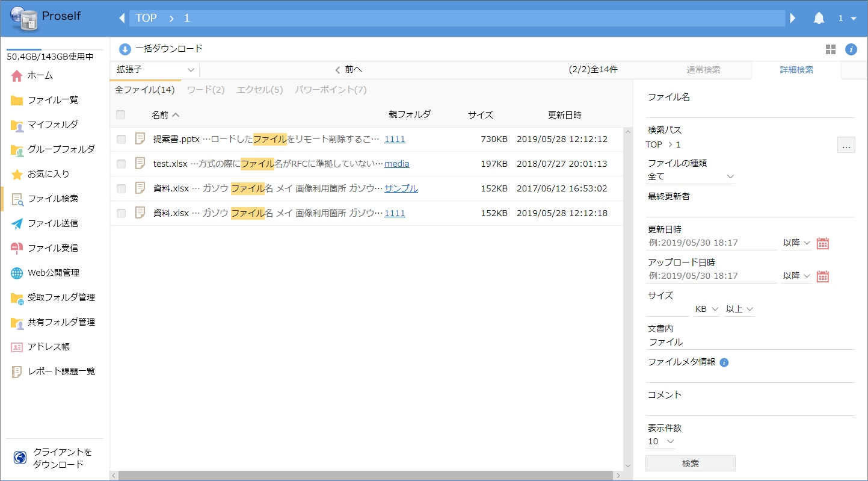Screen dimensions: 868x481
Task: Switch to 詳細検索 tab
Action: click(796, 70)
